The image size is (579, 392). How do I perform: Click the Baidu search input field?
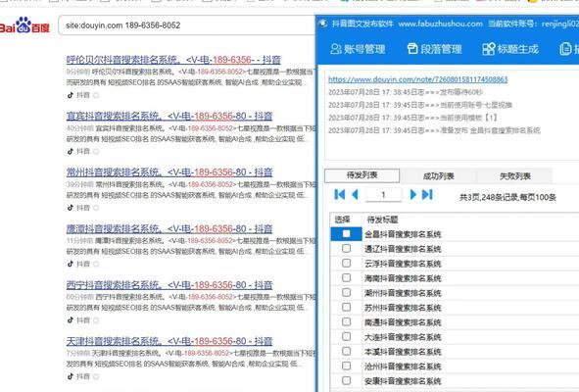187,25
